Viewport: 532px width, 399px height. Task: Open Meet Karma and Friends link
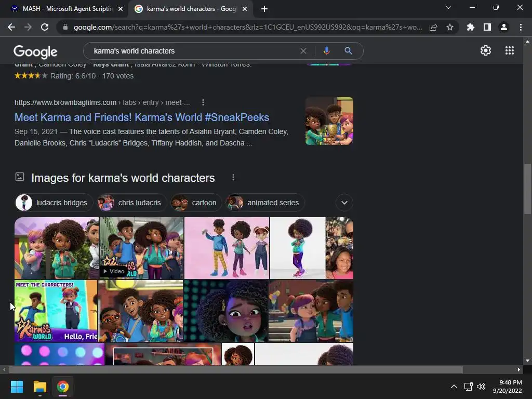(x=142, y=117)
